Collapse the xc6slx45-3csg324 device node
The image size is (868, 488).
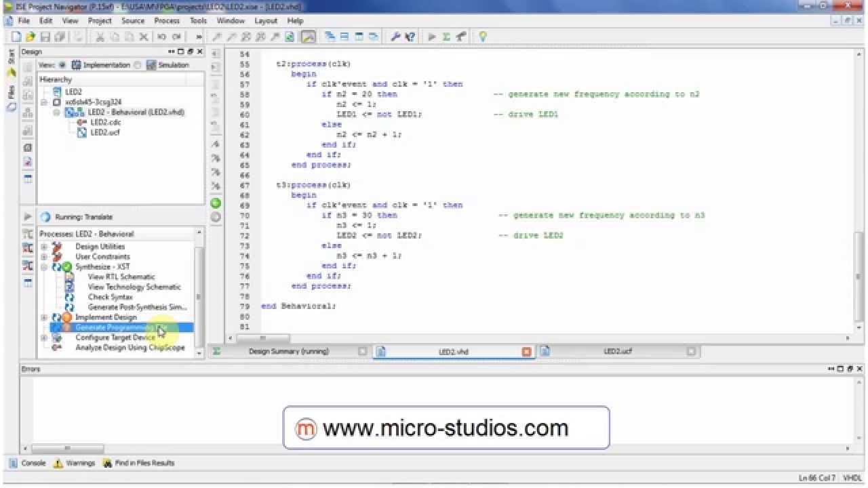pos(45,102)
